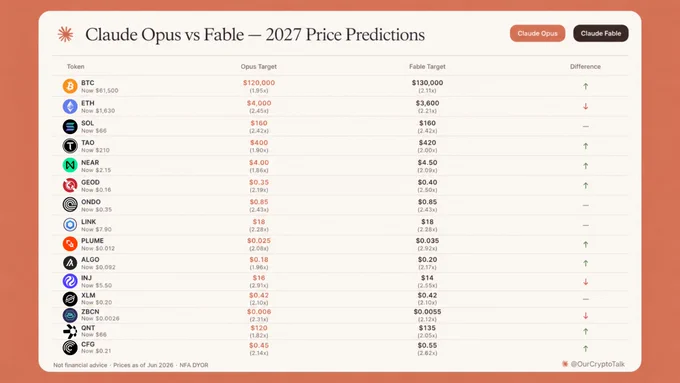Screen dimensions: 680x383
Task: Click the ALGO token icon
Action: 70,263
